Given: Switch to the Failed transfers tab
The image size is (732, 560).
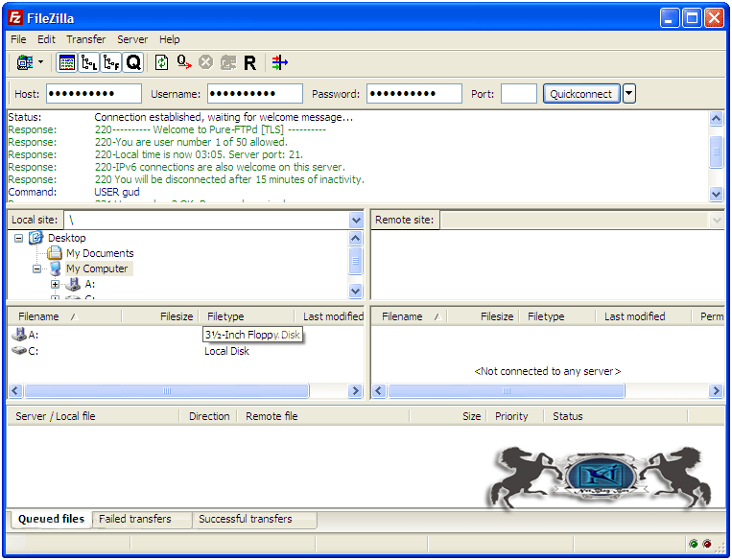Looking at the screenshot, I should [x=135, y=519].
